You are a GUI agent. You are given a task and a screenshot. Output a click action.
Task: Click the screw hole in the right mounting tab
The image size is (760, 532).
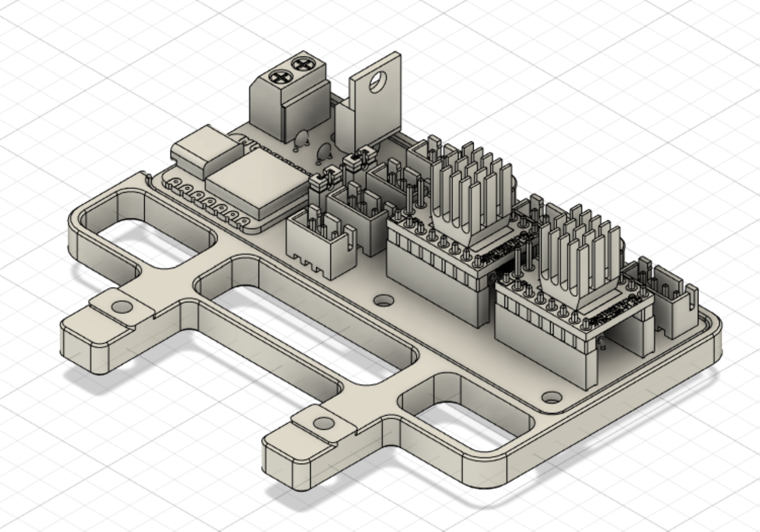324,424
